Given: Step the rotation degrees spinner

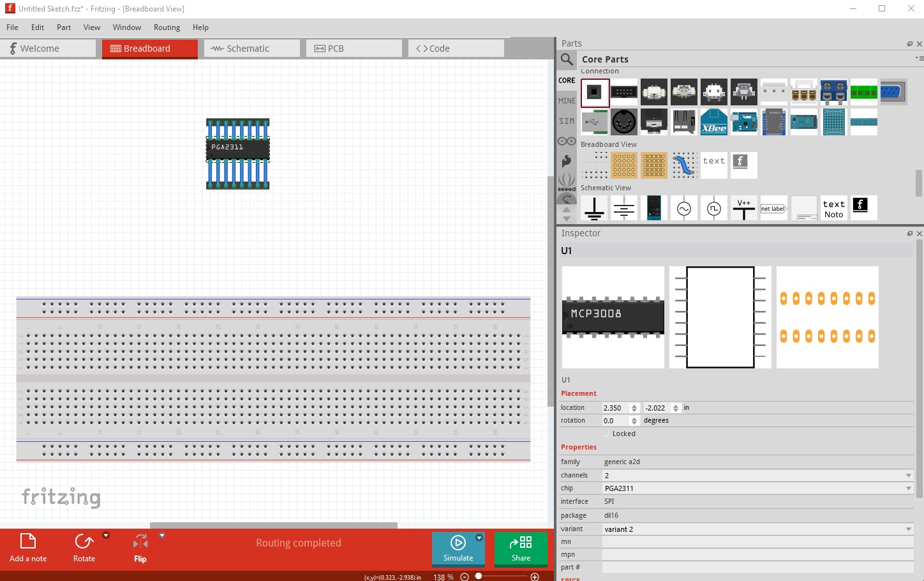Looking at the screenshot, I should 634,421.
